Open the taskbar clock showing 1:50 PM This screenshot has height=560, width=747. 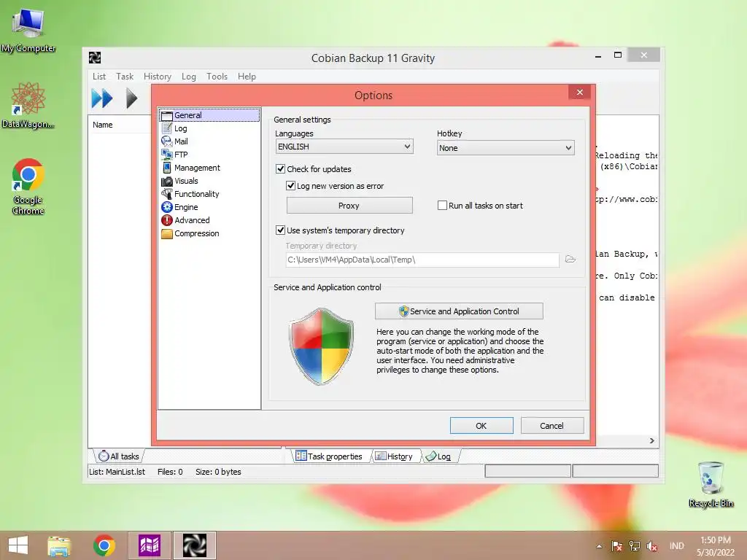coord(715,546)
